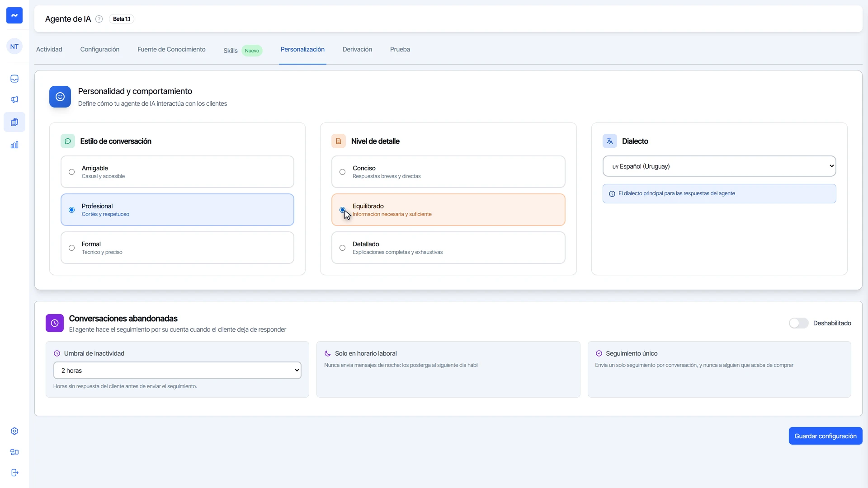Select the Profesional conversation style
The height and width of the screenshot is (488, 868).
click(x=177, y=210)
